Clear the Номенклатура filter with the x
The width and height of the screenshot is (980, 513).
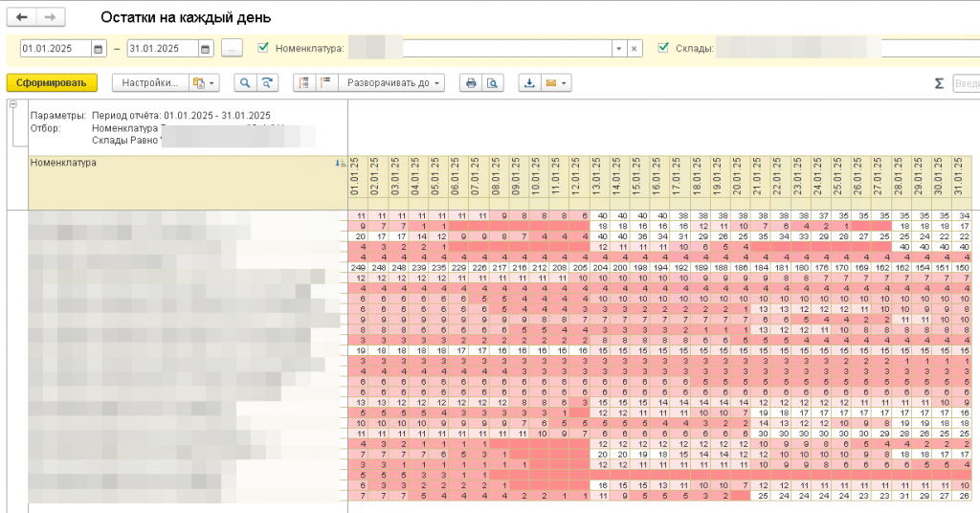coord(635,49)
